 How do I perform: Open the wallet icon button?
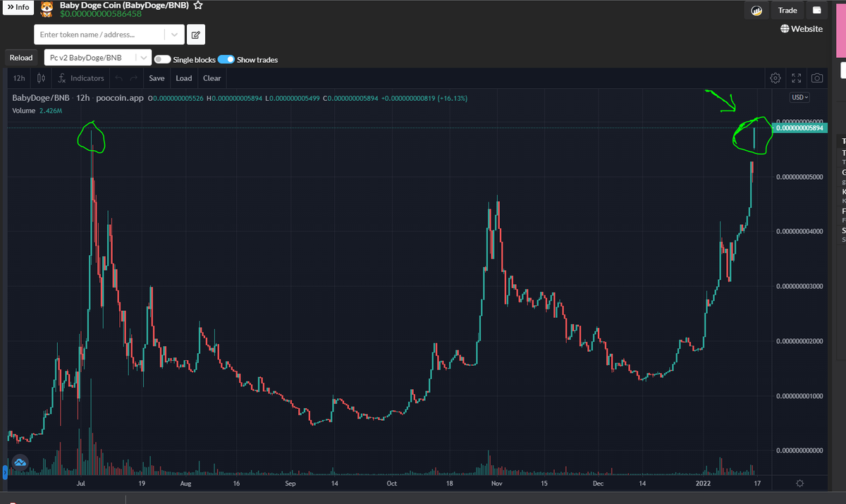pos(817,11)
